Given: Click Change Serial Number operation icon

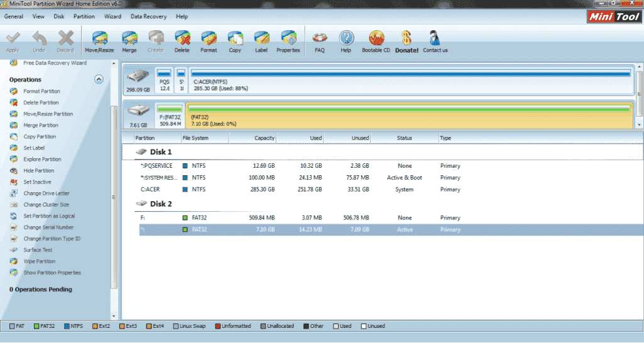Looking at the screenshot, I should pos(14,227).
